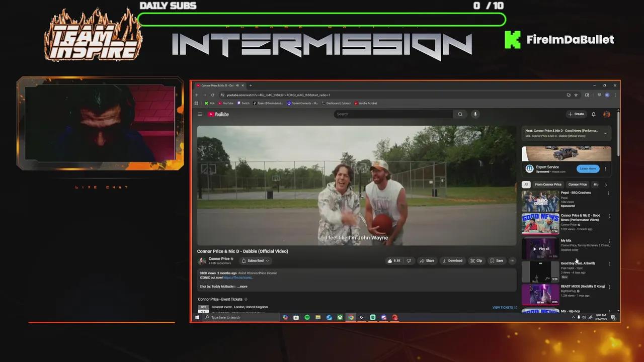The width and height of the screenshot is (644, 362).
Task: Open File Explorer from the taskbar
Action: pos(318,317)
